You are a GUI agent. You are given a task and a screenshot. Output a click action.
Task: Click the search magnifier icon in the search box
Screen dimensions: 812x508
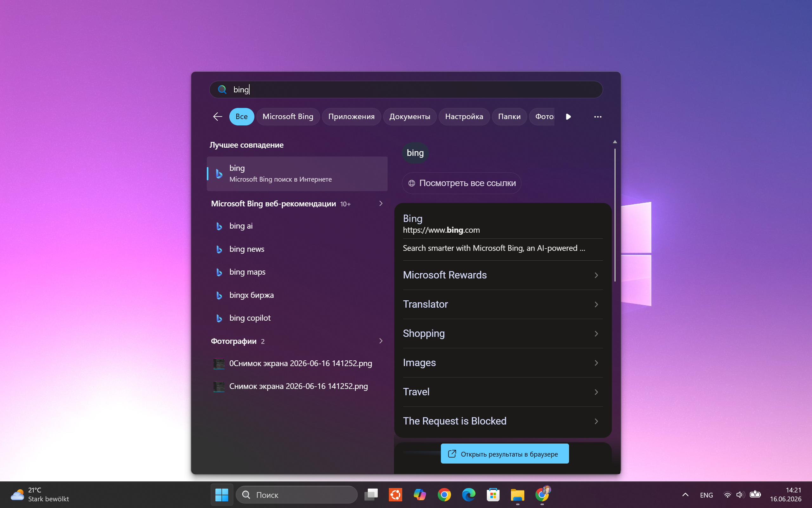222,89
